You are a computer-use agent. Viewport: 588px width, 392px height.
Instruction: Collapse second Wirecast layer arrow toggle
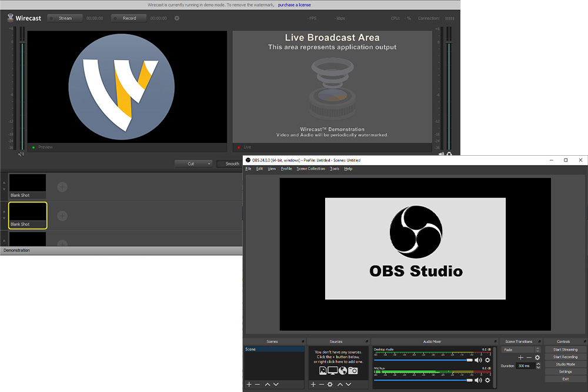[x=4, y=215]
